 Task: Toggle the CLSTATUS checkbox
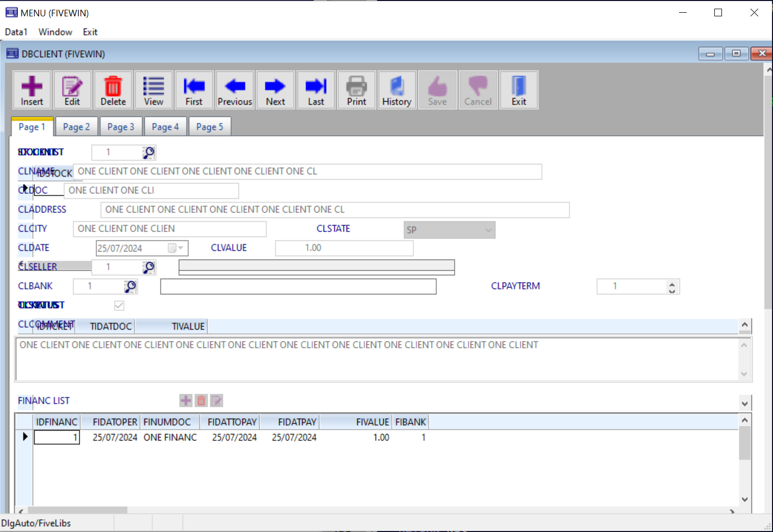119,306
